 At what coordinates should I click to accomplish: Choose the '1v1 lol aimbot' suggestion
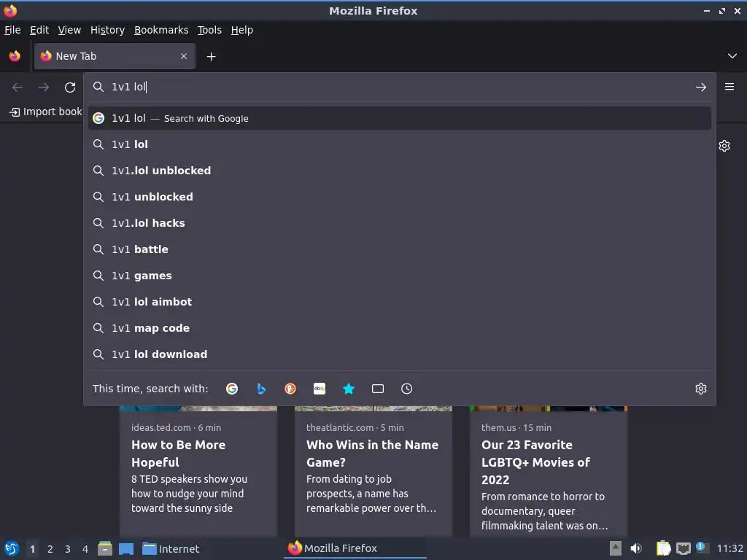(x=400, y=302)
